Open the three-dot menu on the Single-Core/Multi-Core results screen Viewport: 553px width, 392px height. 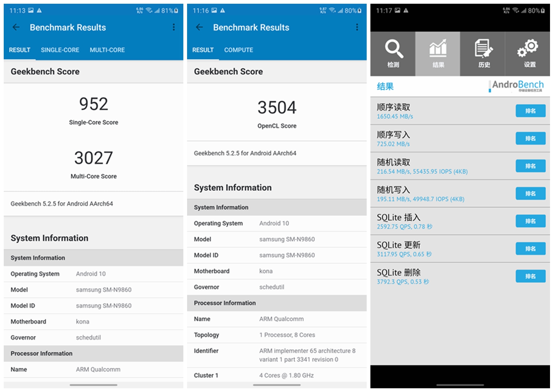click(x=174, y=27)
